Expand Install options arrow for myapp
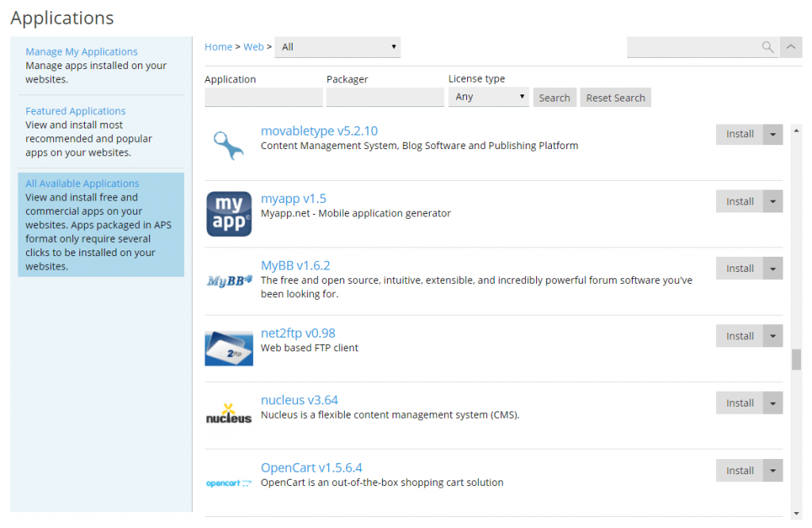Image resolution: width=812 pixels, height=528 pixels. [772, 201]
